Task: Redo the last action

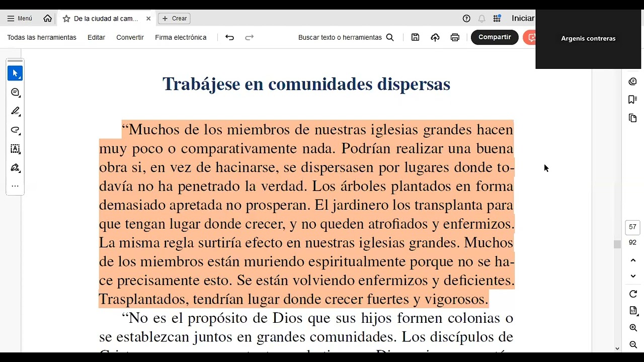Action: [249, 37]
